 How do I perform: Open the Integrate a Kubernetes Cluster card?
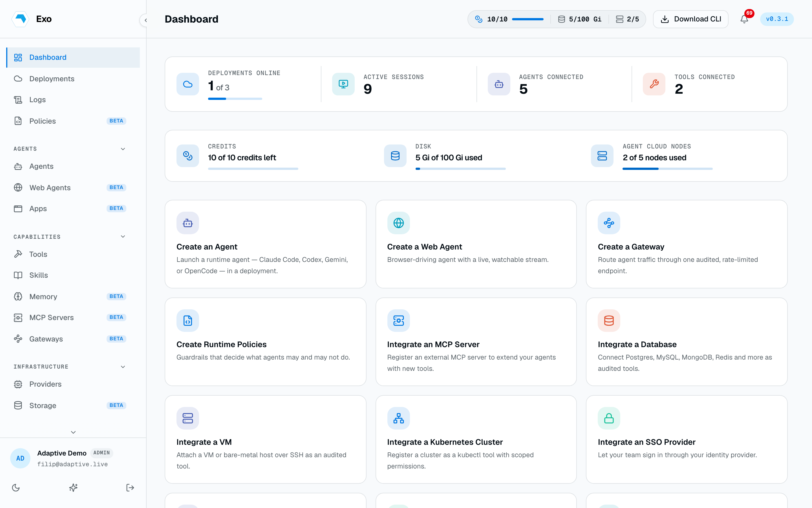click(476, 439)
